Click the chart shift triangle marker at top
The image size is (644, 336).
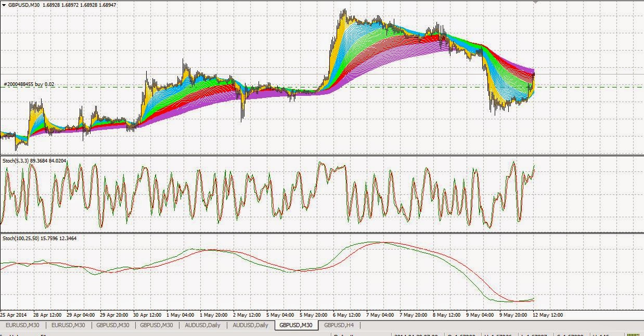[535, 3]
